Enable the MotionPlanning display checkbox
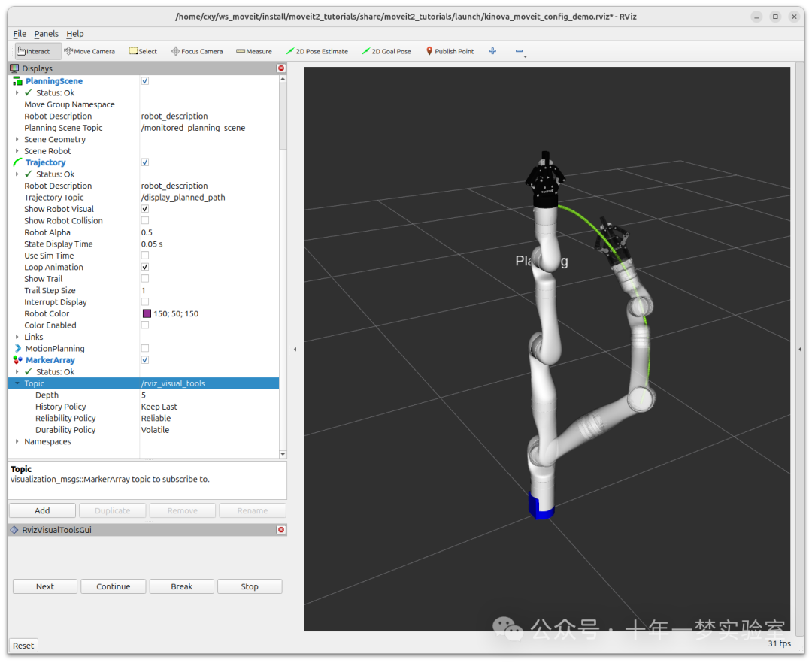Image resolution: width=812 pixels, height=663 pixels. 145,348
